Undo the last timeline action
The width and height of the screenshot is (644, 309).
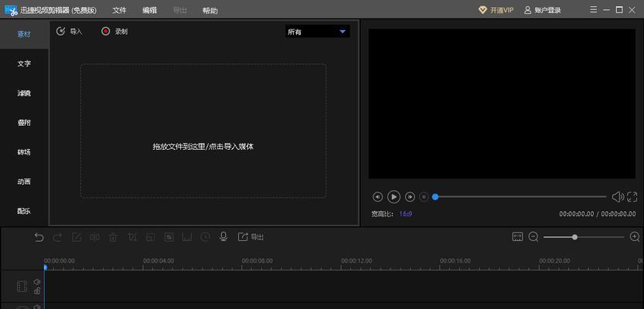click(x=39, y=237)
